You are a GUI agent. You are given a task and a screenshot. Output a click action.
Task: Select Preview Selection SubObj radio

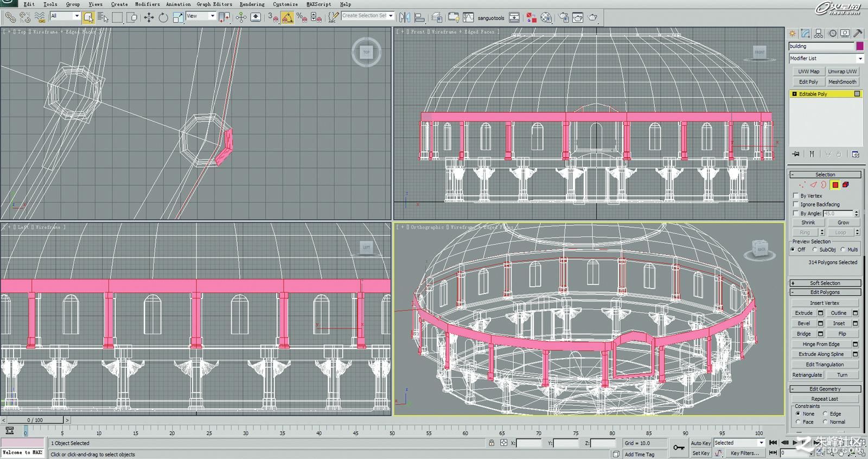[x=815, y=250]
